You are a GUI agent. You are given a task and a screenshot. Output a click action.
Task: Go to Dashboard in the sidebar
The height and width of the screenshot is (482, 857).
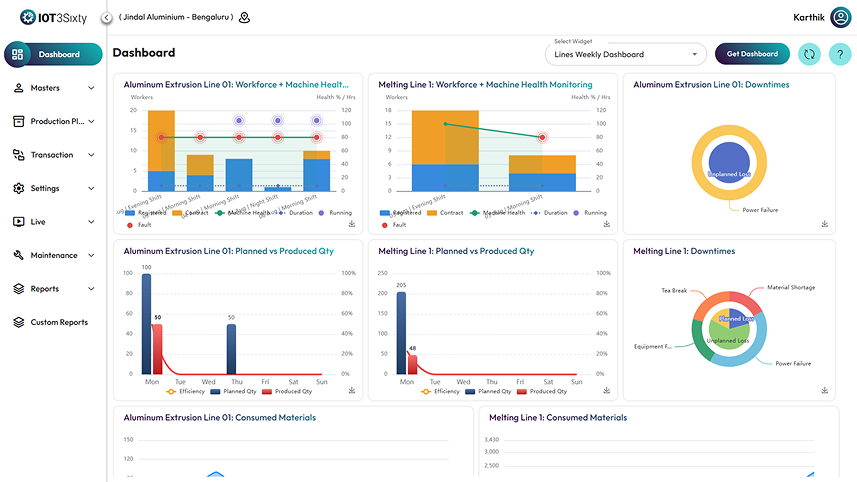(x=53, y=54)
